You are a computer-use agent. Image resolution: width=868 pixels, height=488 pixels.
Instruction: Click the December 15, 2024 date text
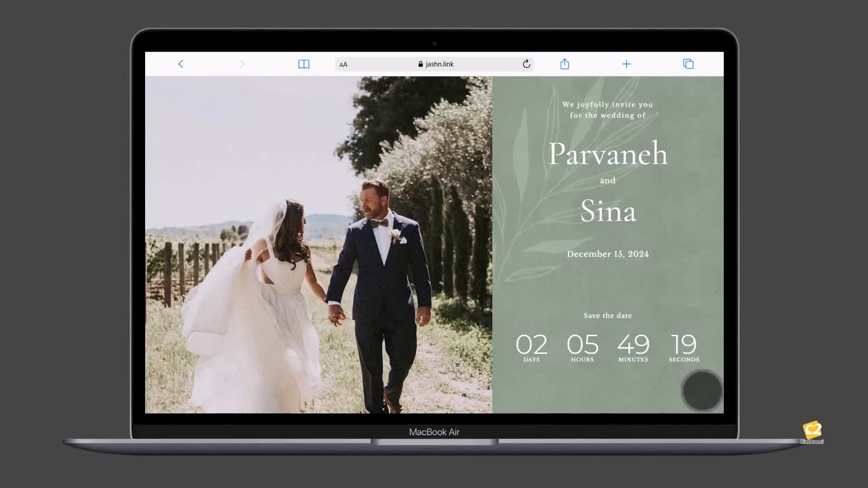[x=608, y=254]
